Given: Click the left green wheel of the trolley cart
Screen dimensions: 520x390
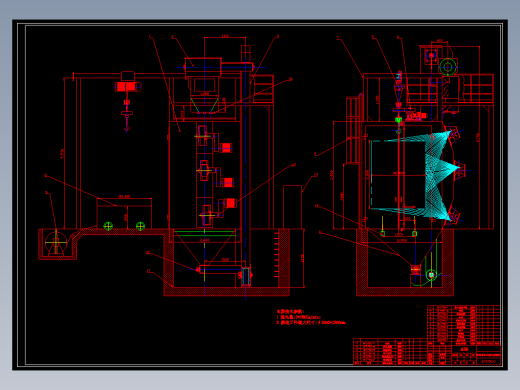Looking at the screenshot, I should tap(108, 226).
